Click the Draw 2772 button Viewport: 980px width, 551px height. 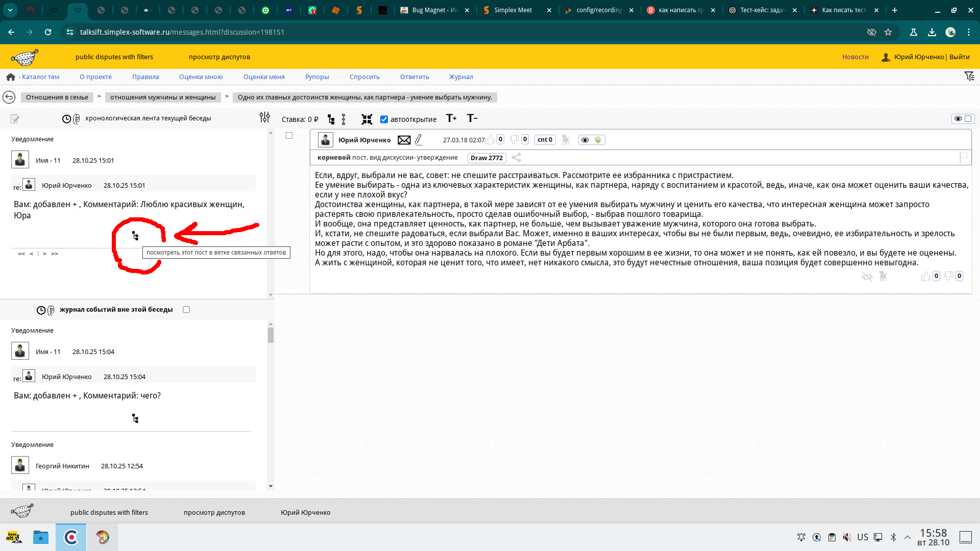pos(486,158)
